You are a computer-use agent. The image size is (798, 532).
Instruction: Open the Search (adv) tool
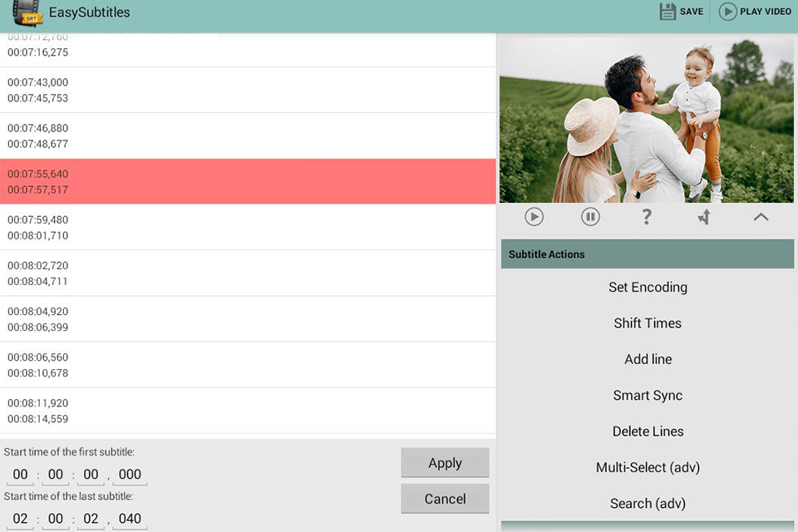tap(648, 503)
